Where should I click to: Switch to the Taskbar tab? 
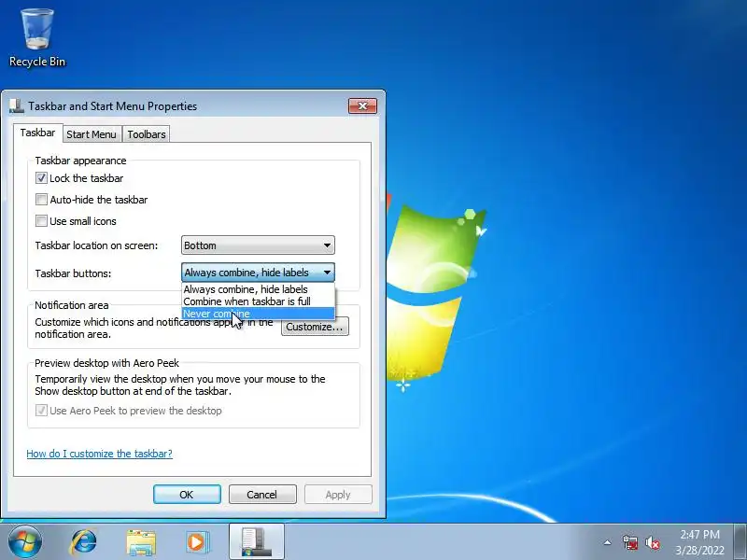click(37, 133)
